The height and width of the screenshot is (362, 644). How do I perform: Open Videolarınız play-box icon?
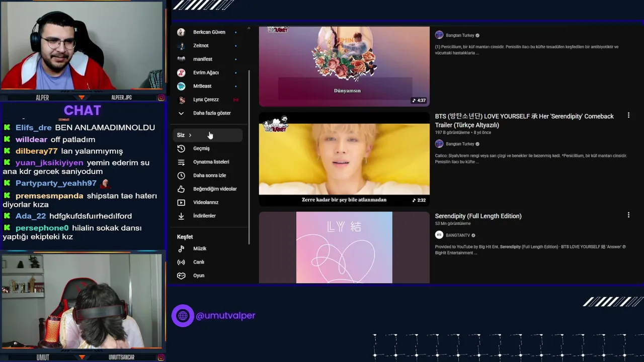pyautogui.click(x=181, y=202)
